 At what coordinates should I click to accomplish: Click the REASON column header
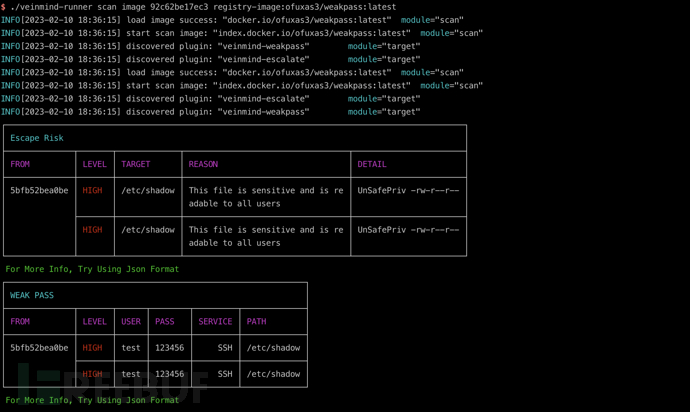pyautogui.click(x=203, y=164)
